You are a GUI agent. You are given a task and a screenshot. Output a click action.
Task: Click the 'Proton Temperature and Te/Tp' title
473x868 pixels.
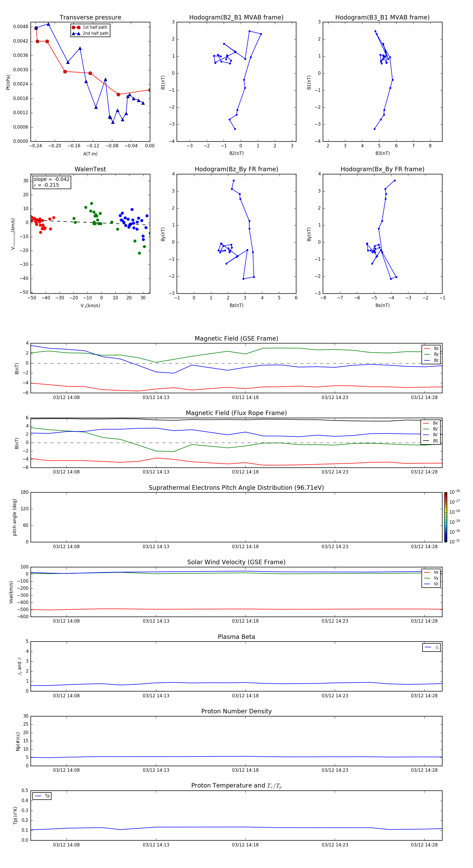coord(236,786)
